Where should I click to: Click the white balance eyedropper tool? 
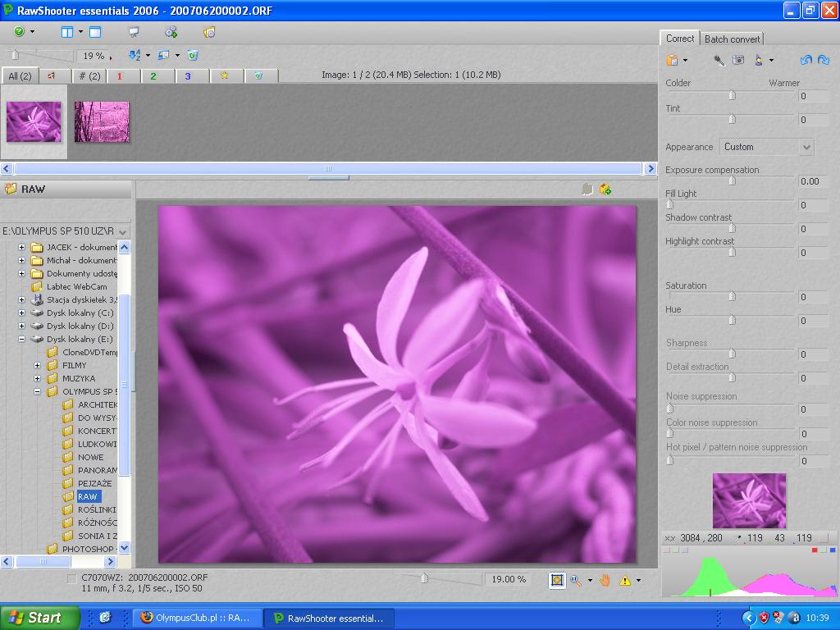pyautogui.click(x=719, y=60)
